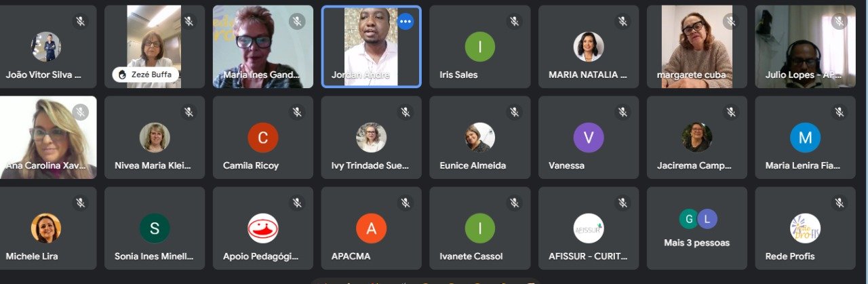Open the three-dot options on Jordan Andre's tile

pyautogui.click(x=406, y=22)
